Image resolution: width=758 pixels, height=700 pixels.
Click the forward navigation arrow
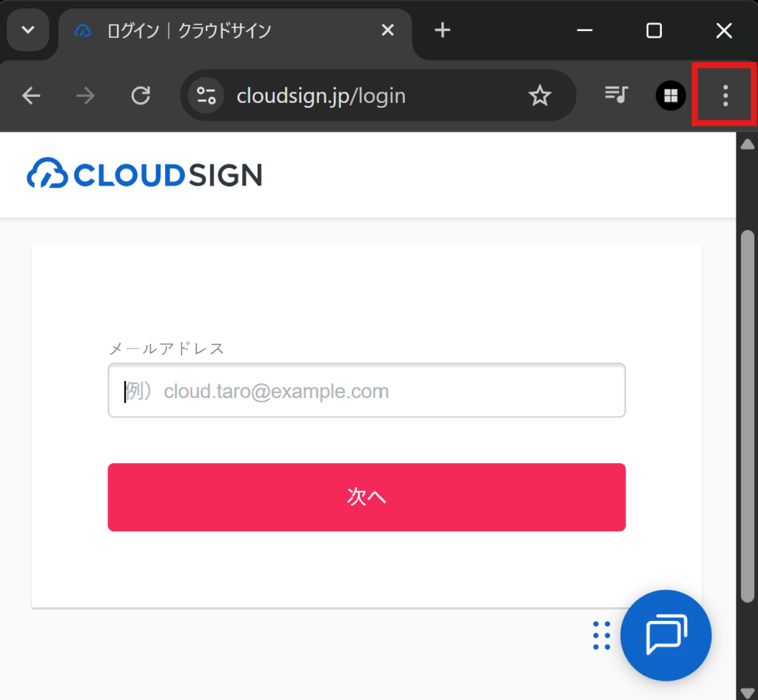(x=86, y=95)
